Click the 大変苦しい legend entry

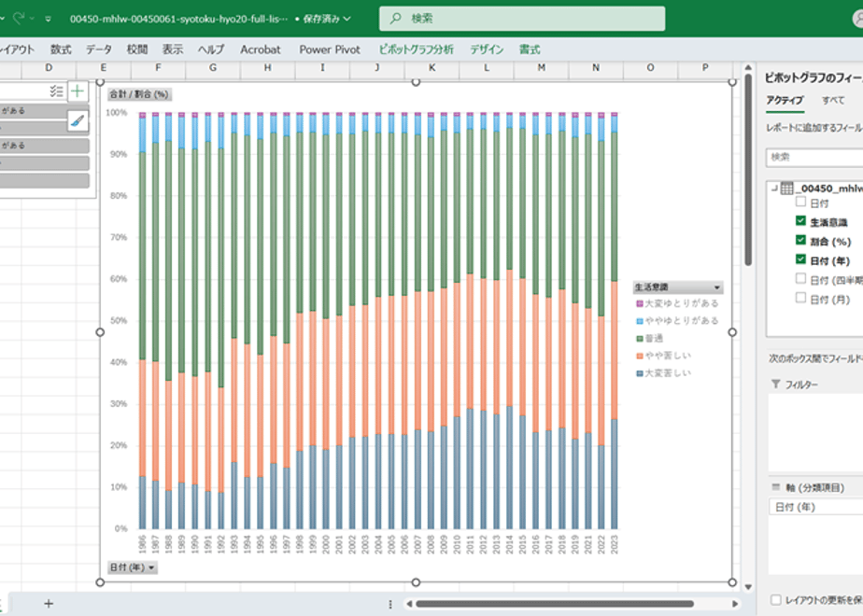663,373
